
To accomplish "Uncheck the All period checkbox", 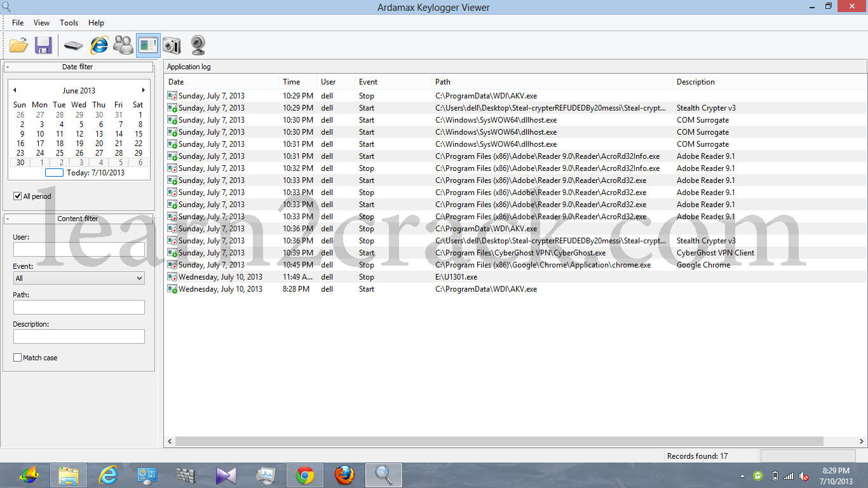I will (x=18, y=196).
